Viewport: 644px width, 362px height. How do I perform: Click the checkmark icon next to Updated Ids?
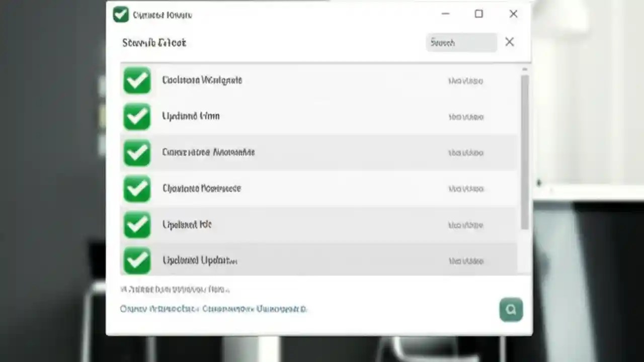[137, 225]
